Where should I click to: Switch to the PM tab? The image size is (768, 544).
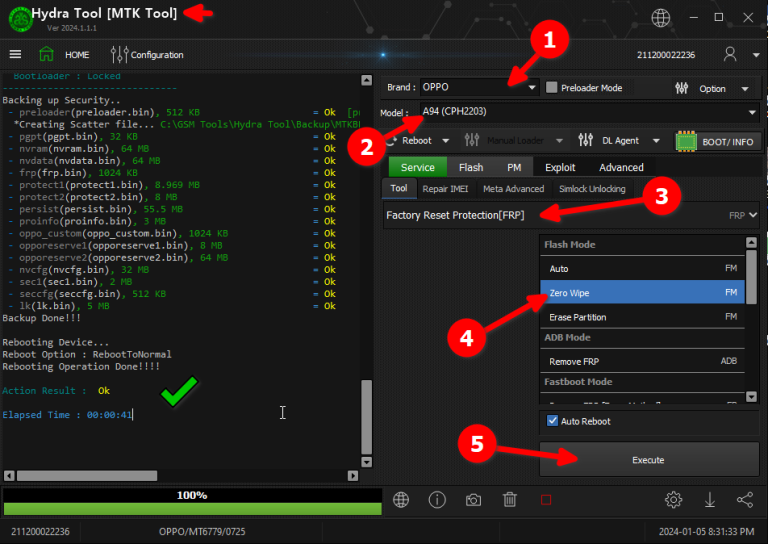[514, 167]
